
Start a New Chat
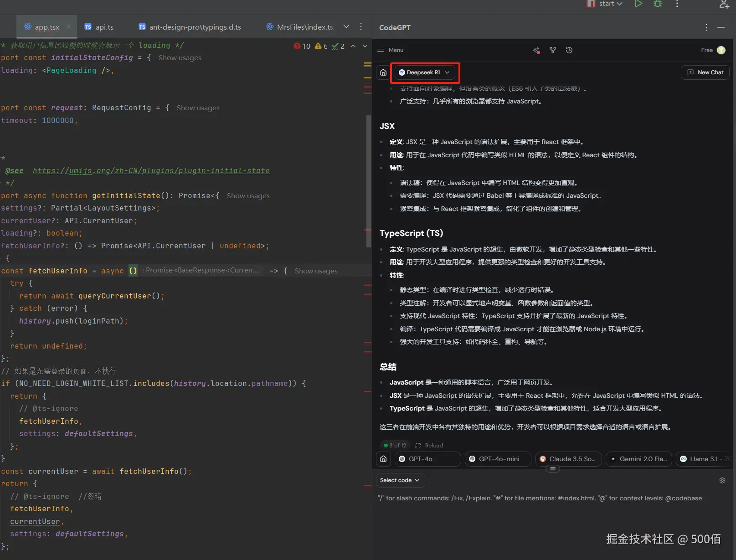[x=705, y=72]
